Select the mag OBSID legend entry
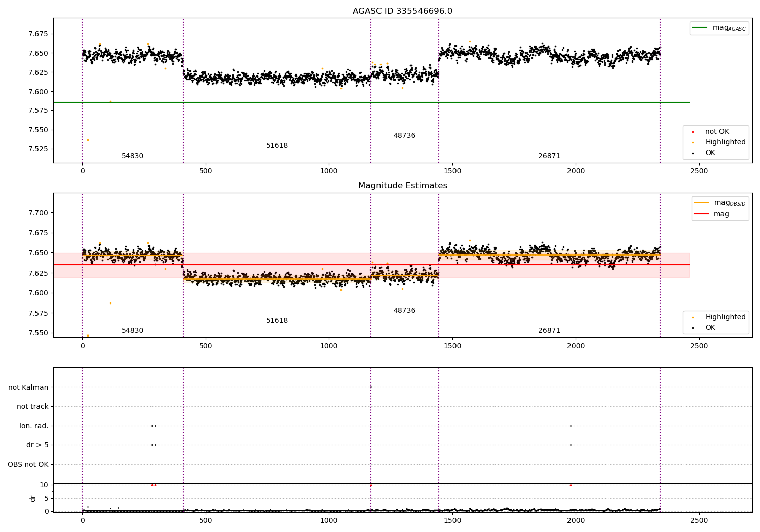 point(720,203)
